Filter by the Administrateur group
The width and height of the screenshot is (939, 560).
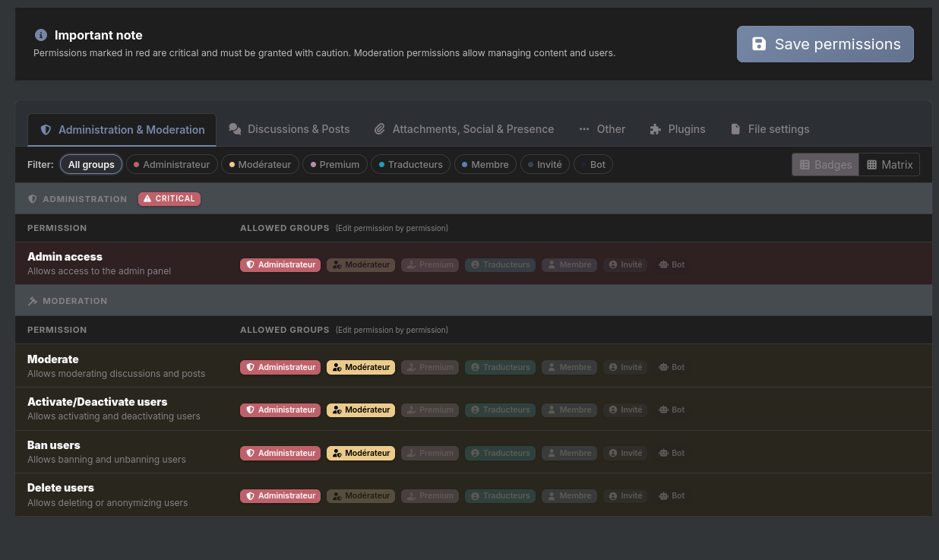point(172,165)
